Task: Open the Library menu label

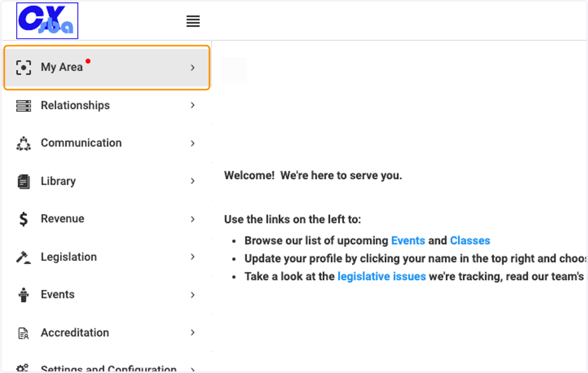Action: pos(58,181)
